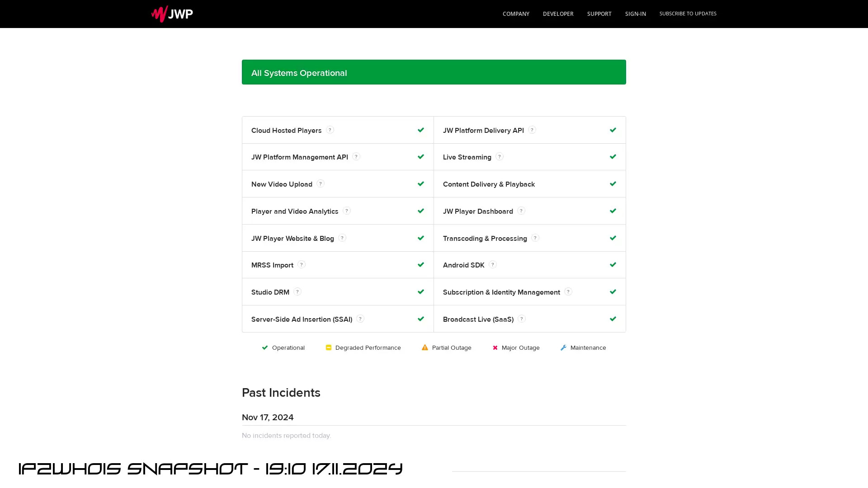This screenshot has height=488, width=868.
Task: Click the help icon for JW Platform Management API
Action: coord(356,157)
